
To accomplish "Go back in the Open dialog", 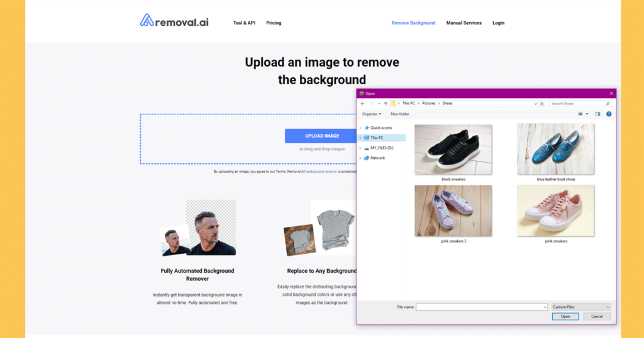I will point(363,104).
